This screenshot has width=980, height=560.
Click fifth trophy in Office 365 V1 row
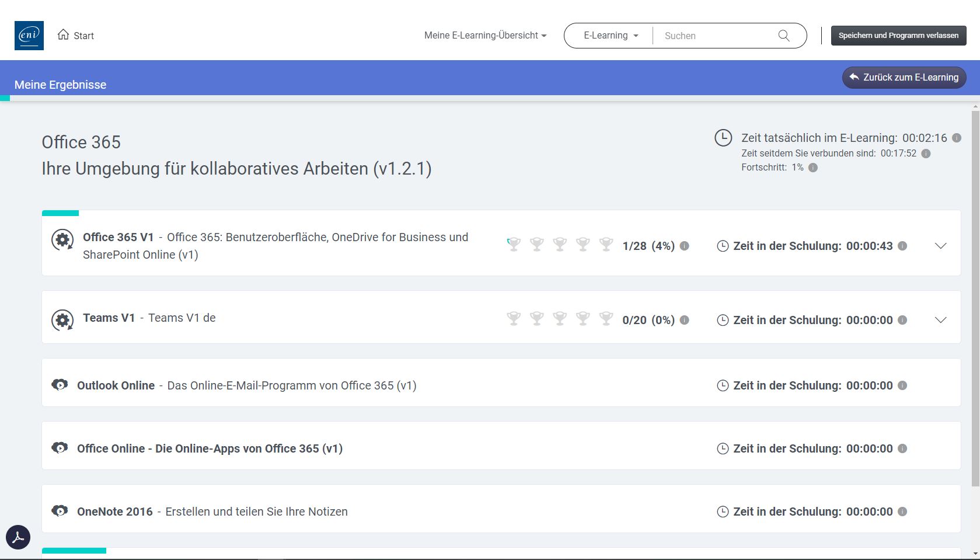[606, 245]
